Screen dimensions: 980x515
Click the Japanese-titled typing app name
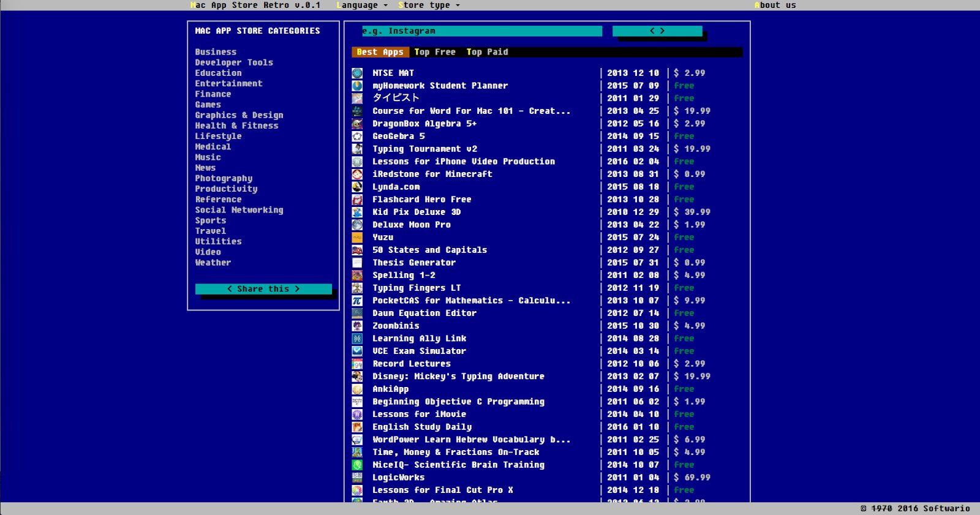[396, 98]
